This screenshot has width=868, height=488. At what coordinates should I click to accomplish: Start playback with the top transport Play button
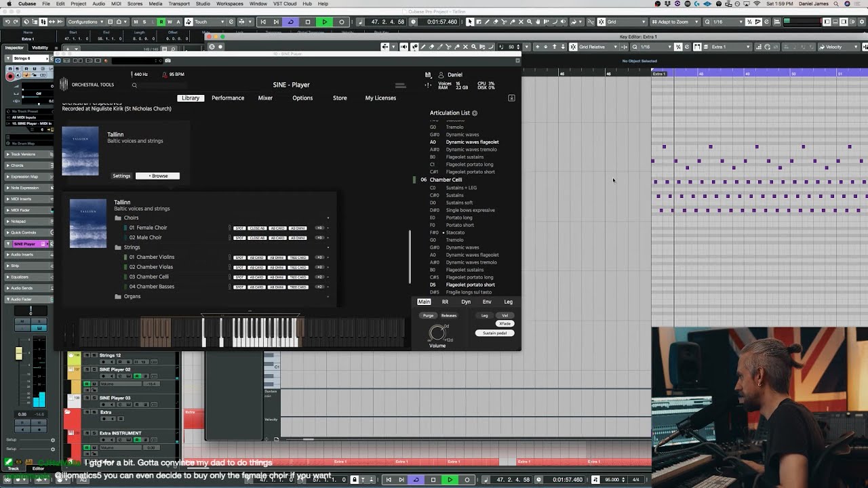(x=324, y=22)
